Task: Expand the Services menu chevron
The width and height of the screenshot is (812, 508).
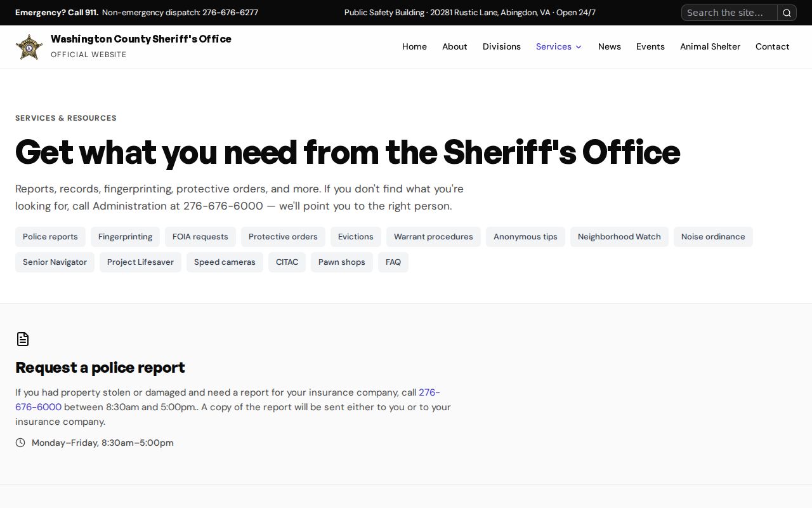Action: pos(579,47)
